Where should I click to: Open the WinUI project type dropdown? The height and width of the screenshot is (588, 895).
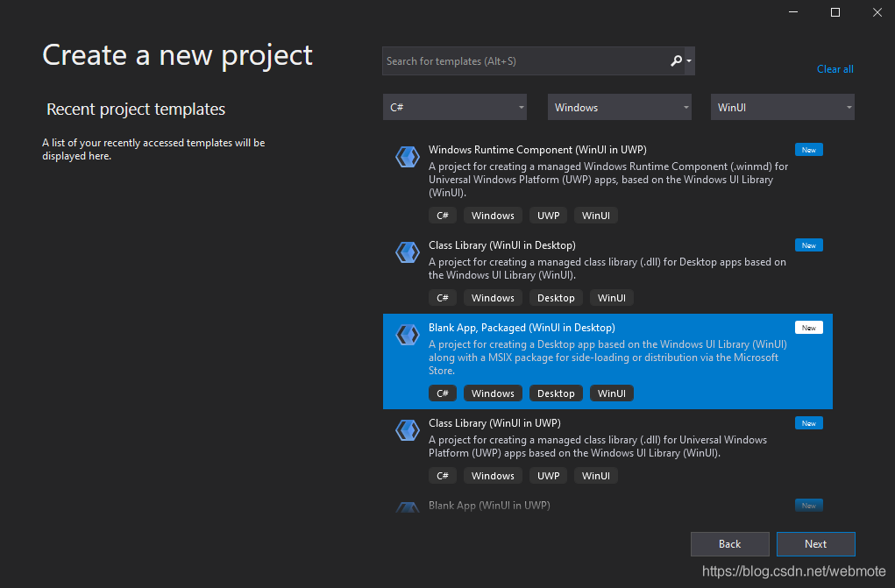pos(783,107)
